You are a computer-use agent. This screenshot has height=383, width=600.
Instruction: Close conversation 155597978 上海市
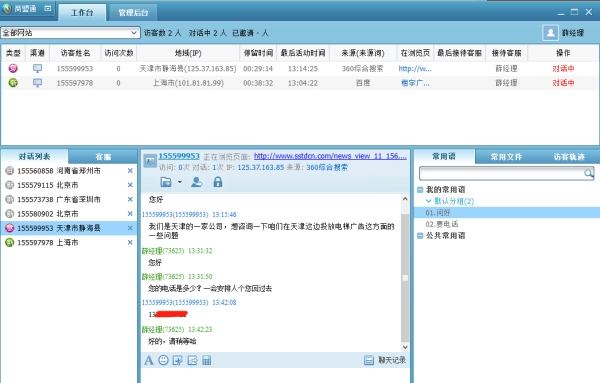click(130, 242)
